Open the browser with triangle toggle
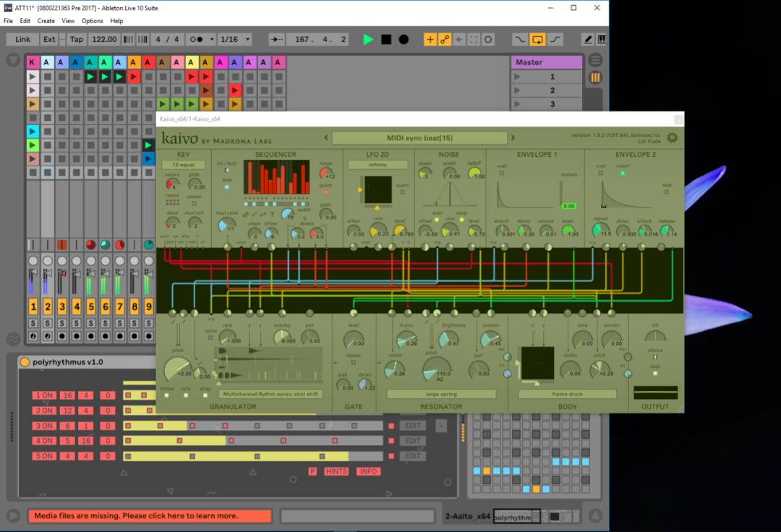This screenshot has width=781, height=532. [14, 61]
